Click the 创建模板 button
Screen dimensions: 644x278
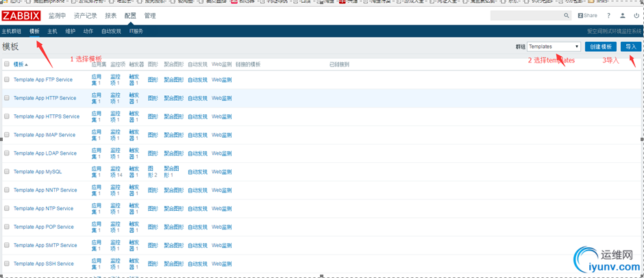601,47
